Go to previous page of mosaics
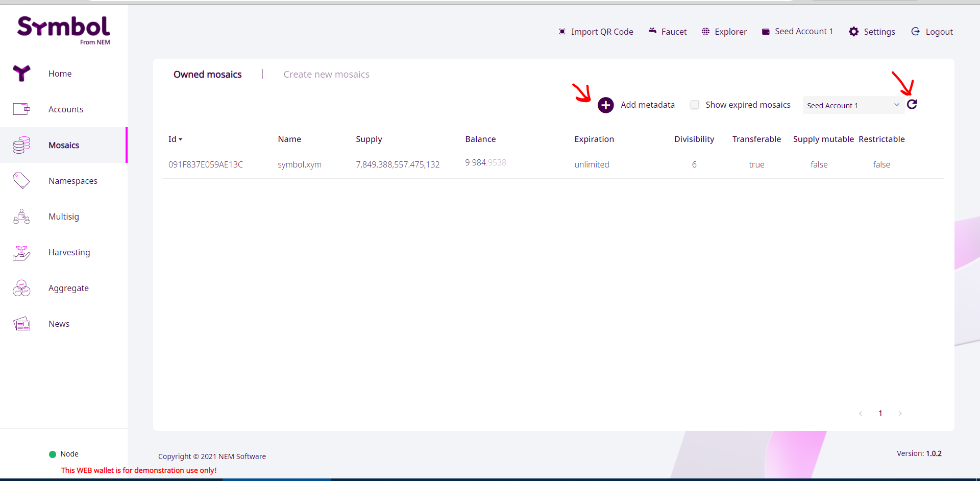The image size is (980, 481). (x=861, y=414)
